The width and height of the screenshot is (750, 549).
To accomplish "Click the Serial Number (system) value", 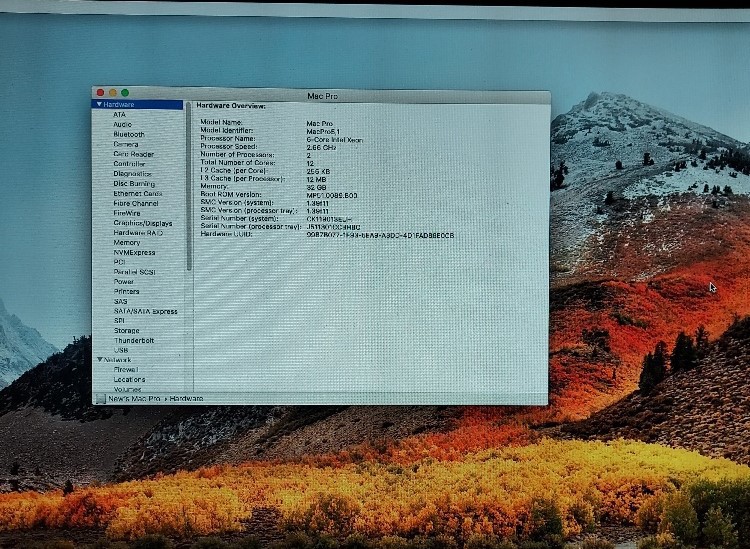I will [x=329, y=219].
